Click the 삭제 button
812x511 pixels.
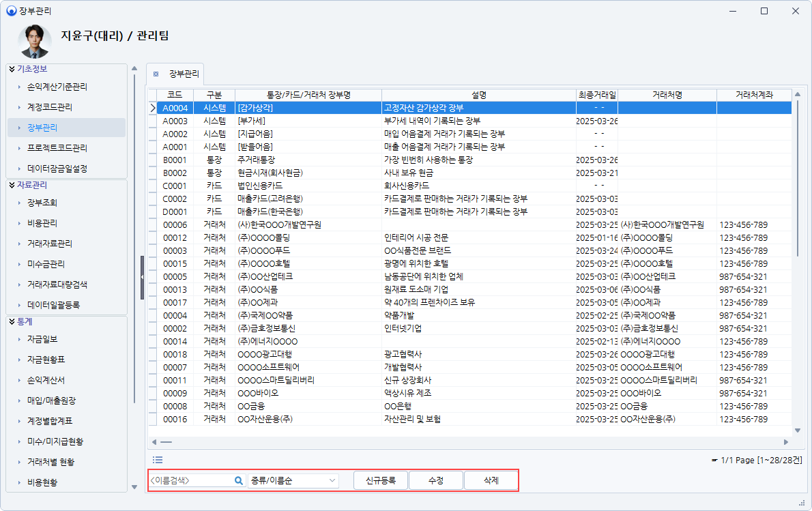491,480
